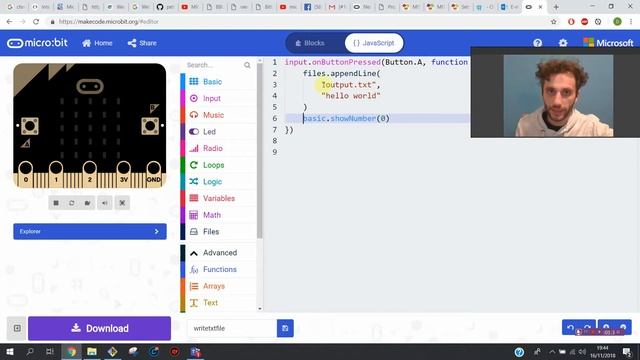The width and height of the screenshot is (640, 360).
Task: Expand the Explorer panel
Action: 90,231
